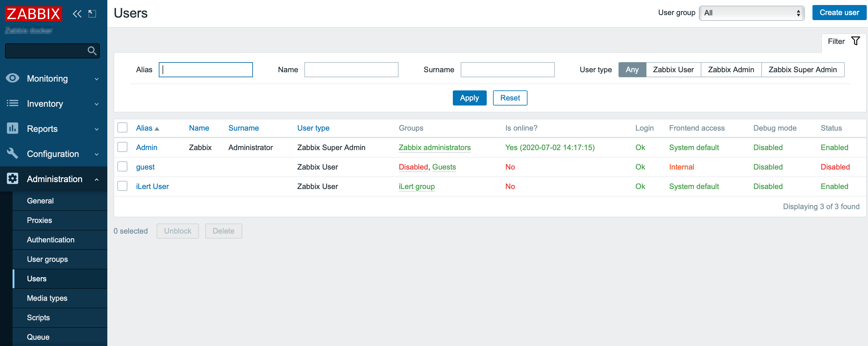The height and width of the screenshot is (346, 868).
Task: Click the Reports bar chart icon
Action: [x=13, y=128]
